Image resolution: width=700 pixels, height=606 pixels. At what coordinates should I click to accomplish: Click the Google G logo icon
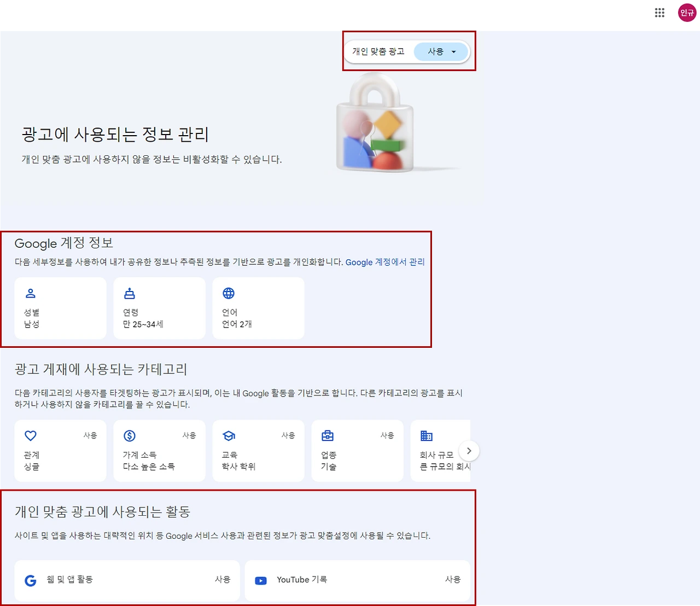pyautogui.click(x=31, y=580)
